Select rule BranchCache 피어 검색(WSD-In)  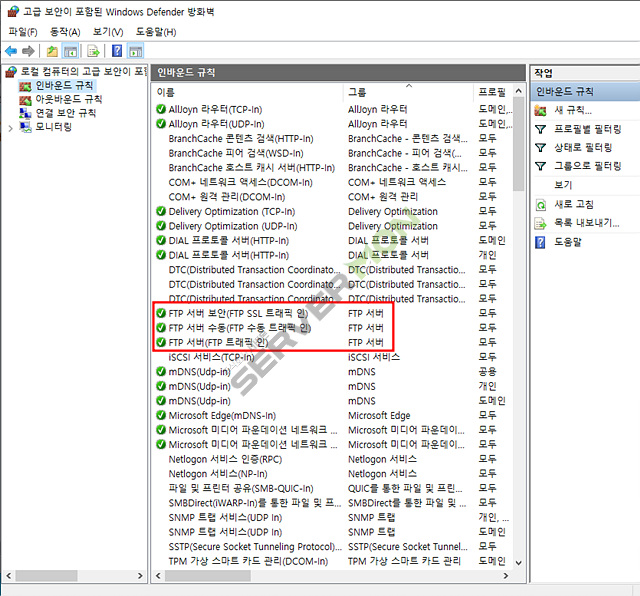[x=236, y=153]
